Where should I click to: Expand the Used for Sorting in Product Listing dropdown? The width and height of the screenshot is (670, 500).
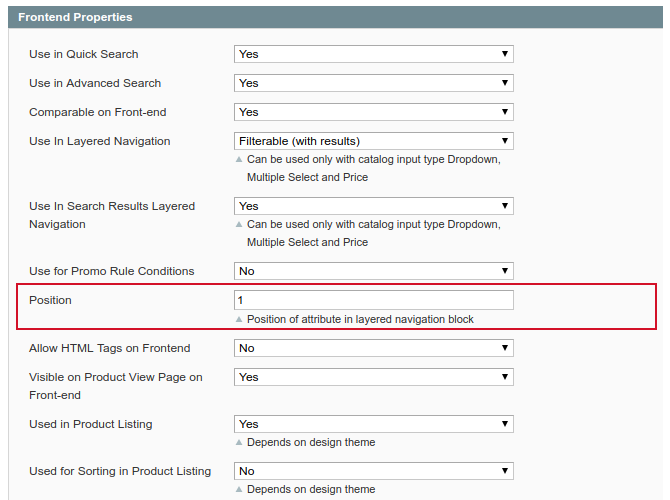tap(373, 471)
